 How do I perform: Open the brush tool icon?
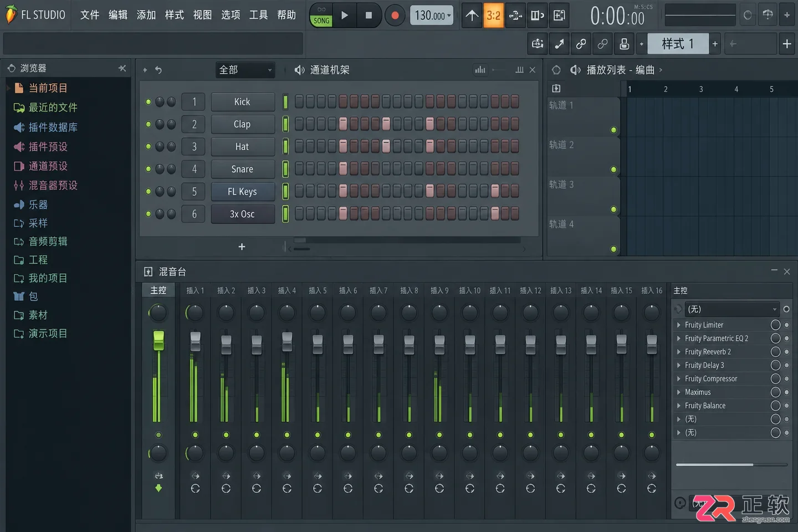(559, 44)
